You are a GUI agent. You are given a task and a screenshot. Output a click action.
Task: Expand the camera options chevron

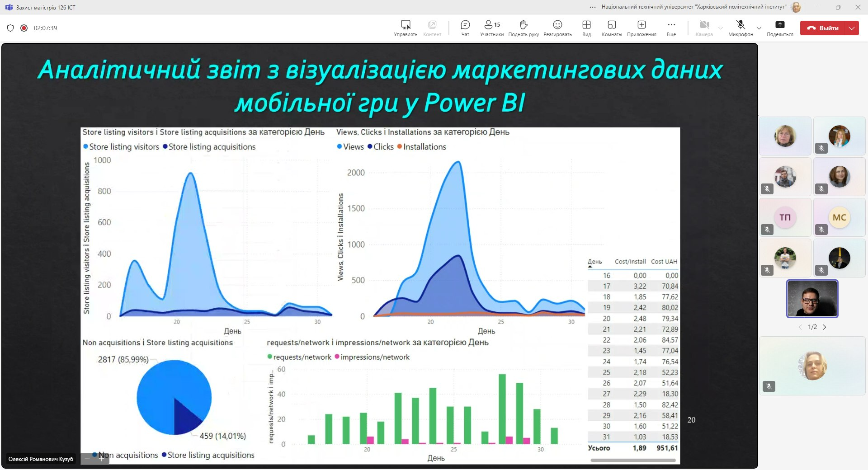pyautogui.click(x=721, y=28)
